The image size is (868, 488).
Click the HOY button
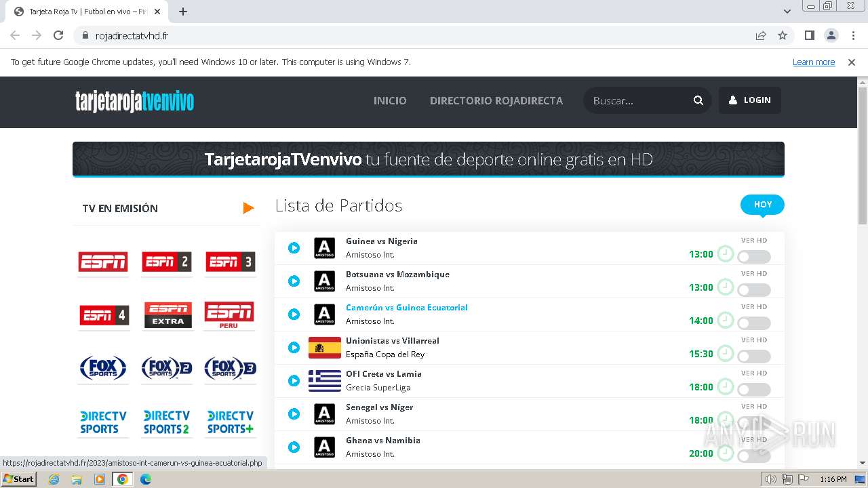(x=763, y=205)
